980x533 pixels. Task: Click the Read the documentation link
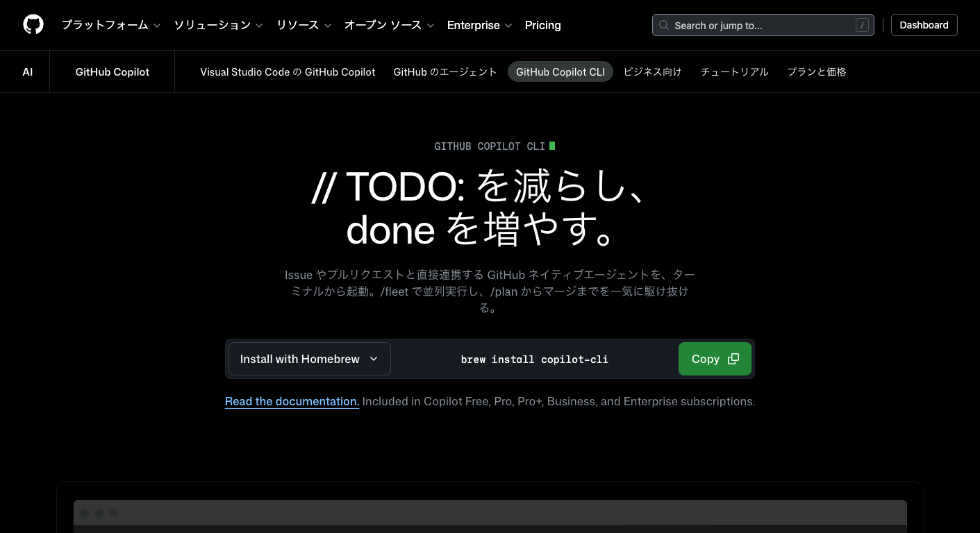(x=292, y=401)
